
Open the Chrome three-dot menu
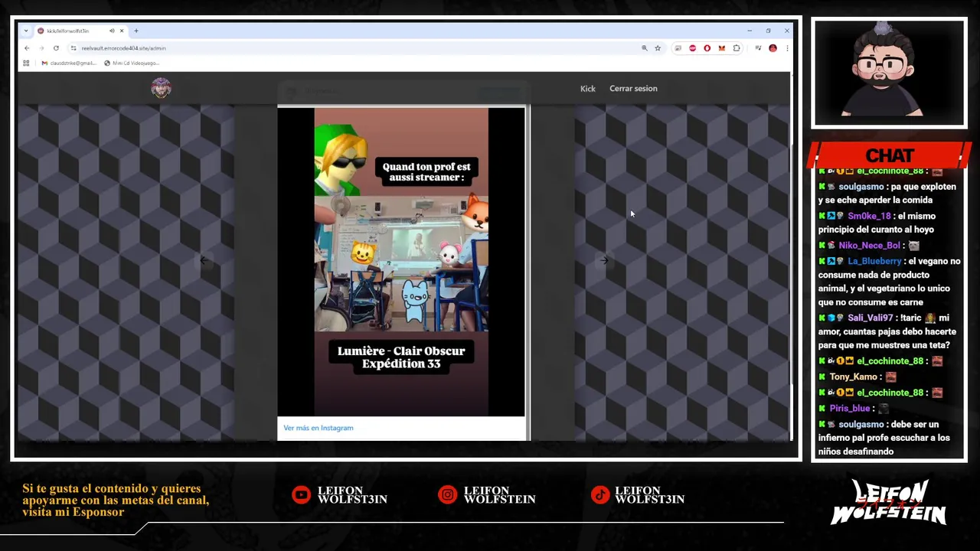pyautogui.click(x=786, y=48)
